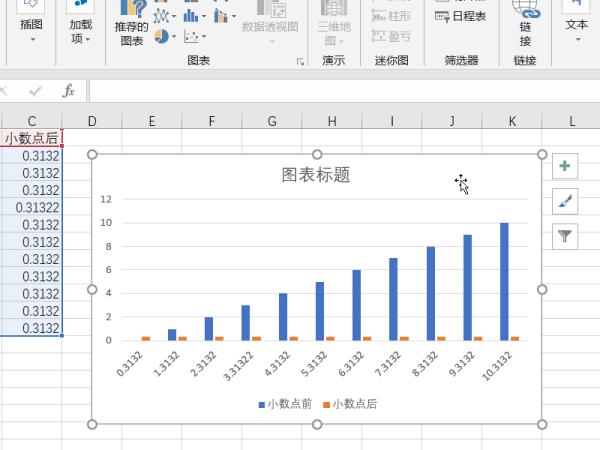Viewport: 600px width, 450px height.
Task: Open the line chart dropdown arrow
Action: 174,16
